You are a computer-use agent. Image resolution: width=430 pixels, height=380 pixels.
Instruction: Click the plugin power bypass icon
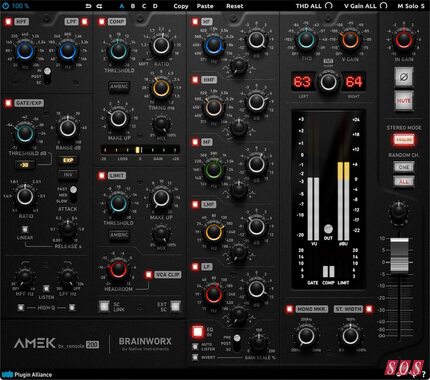6,6
